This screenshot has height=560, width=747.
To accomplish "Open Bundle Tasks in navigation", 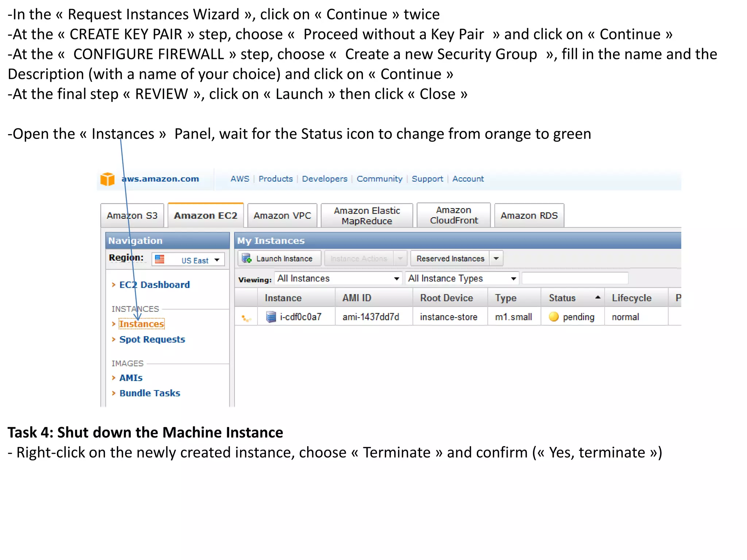I will (150, 393).
